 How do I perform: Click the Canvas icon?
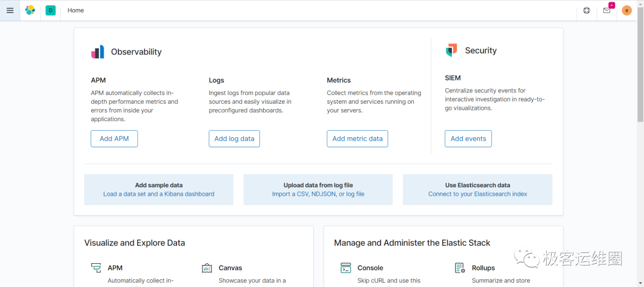coord(207,268)
